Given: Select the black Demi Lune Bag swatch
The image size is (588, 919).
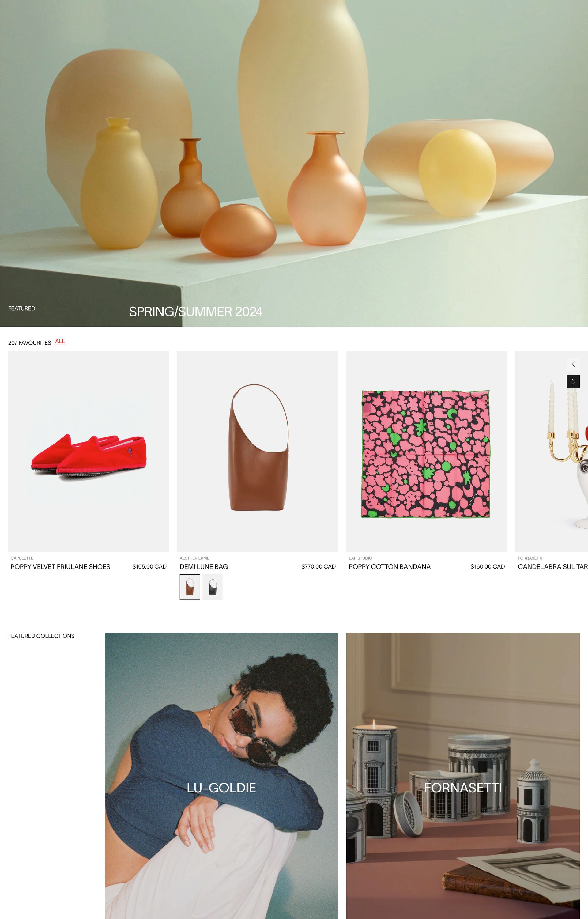Looking at the screenshot, I should coord(212,587).
